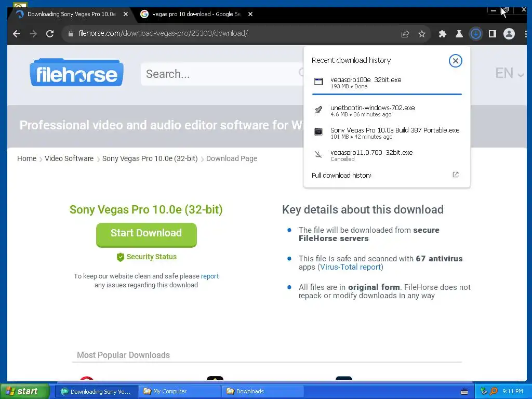Open Full download history external link icon

click(455, 175)
